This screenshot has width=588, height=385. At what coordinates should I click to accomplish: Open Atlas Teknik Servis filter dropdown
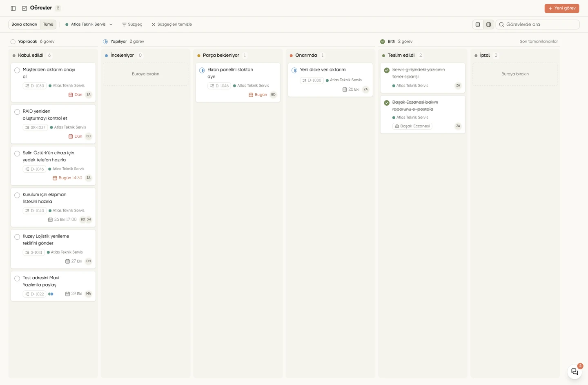coord(89,24)
